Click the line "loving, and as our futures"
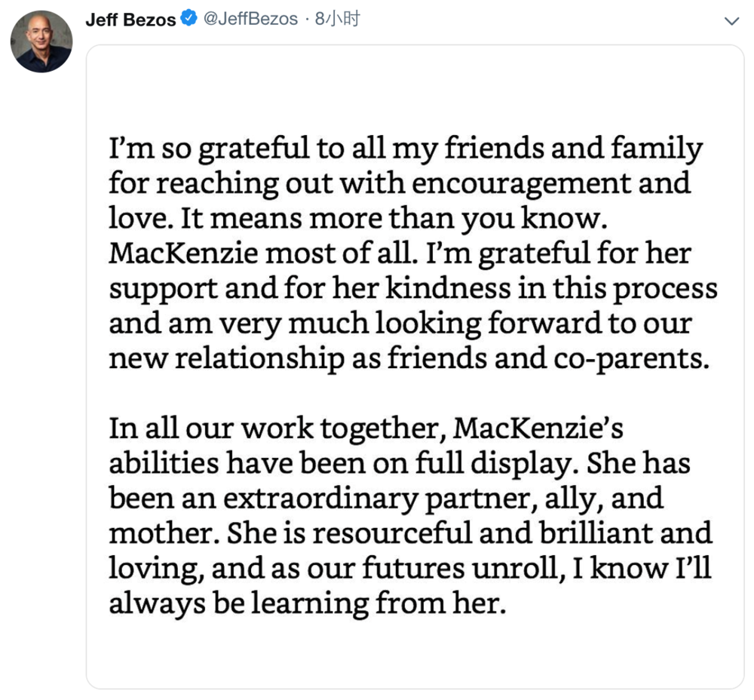Image resolution: width=754 pixels, height=700 pixels. (409, 570)
